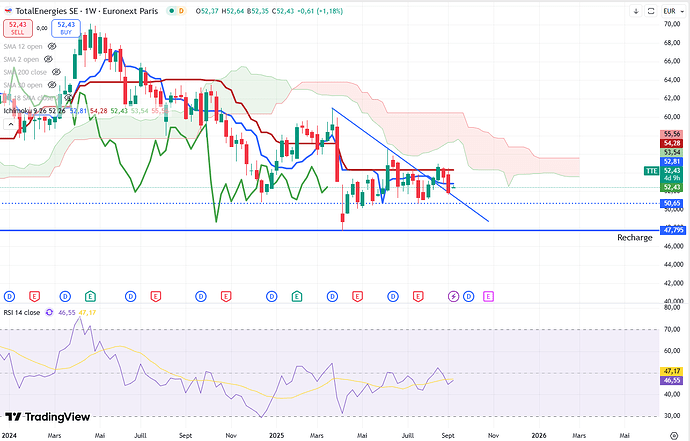Viewport: 690px width, 441px height.
Task: Click the 53,54 light green price label
Action: point(672,152)
